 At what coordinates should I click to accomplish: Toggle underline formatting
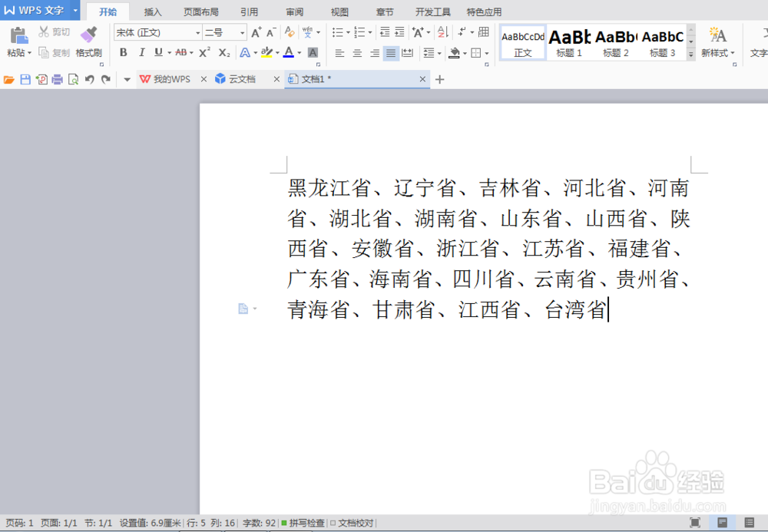[158, 52]
